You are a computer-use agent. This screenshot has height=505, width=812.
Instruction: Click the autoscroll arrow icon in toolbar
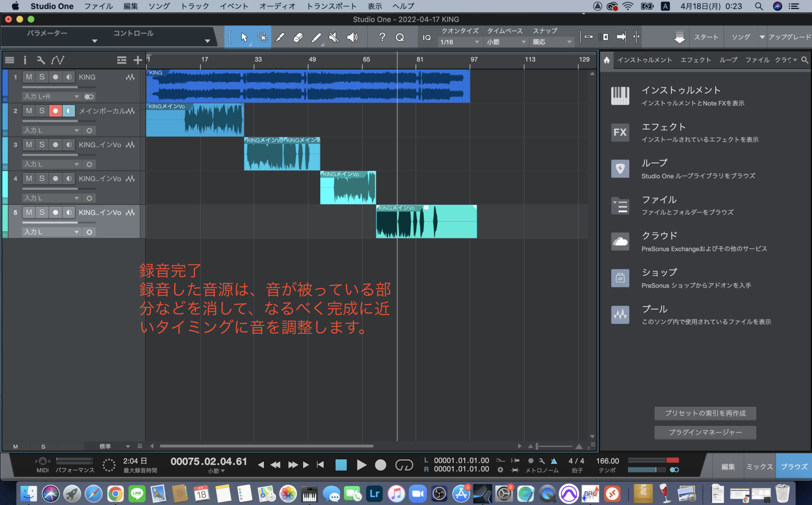[621, 37]
